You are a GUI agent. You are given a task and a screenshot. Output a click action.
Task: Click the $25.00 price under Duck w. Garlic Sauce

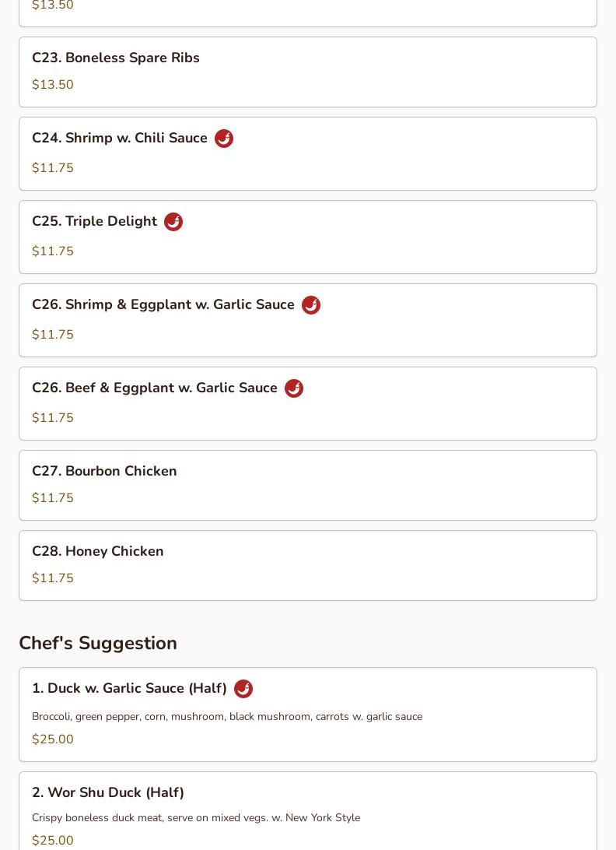point(53,739)
